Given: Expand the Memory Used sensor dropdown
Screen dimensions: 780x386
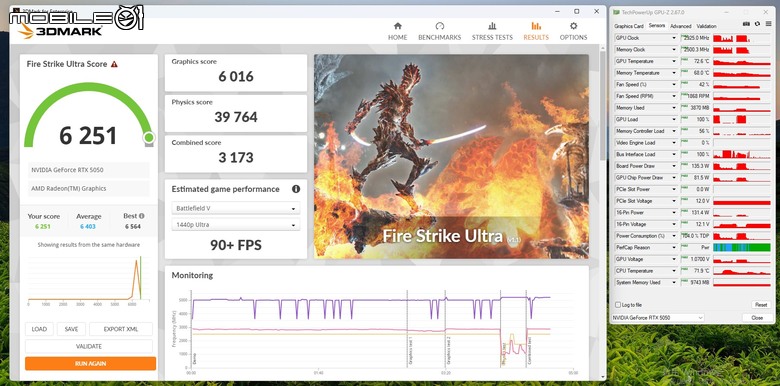Looking at the screenshot, I should click(675, 108).
